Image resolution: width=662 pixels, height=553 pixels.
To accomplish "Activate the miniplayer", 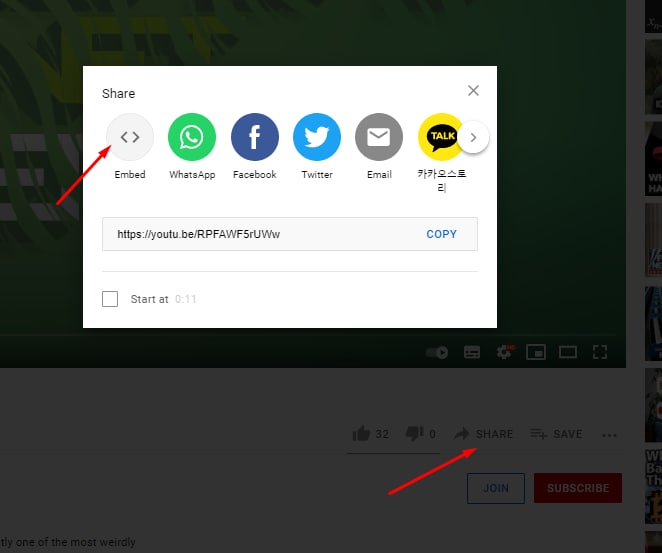I will pos(536,352).
